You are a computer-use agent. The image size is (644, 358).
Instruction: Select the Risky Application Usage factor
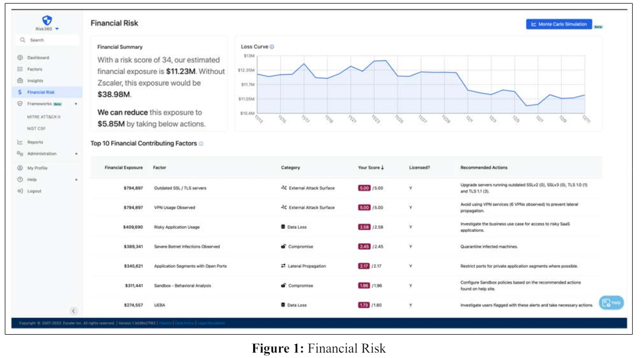(x=176, y=227)
